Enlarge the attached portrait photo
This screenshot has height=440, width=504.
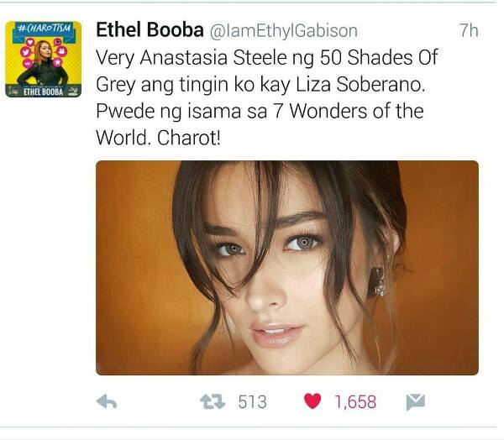287,268
